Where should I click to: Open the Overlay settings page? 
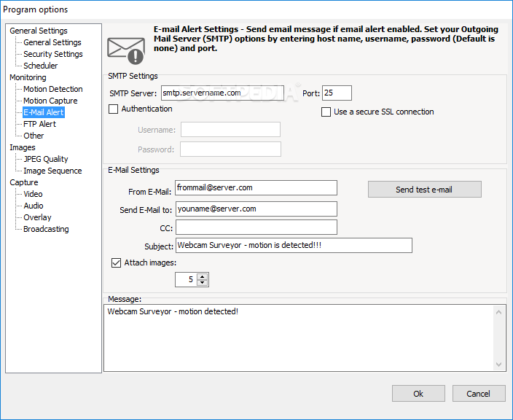tap(37, 217)
